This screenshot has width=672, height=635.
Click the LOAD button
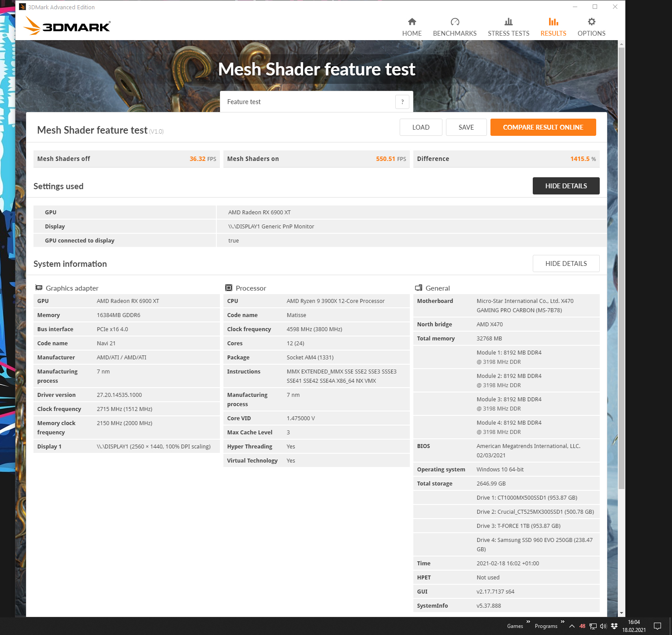tap(420, 127)
